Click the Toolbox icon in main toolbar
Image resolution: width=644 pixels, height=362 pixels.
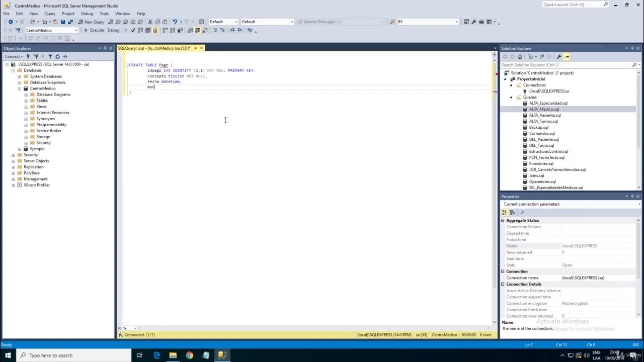(481, 22)
